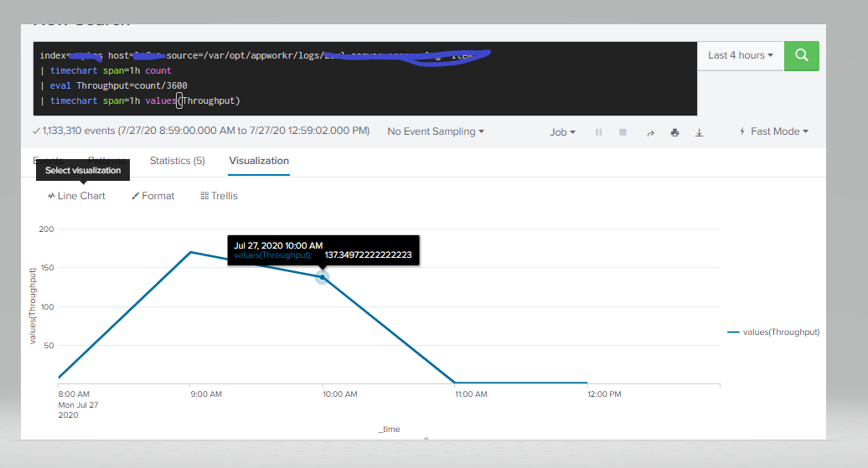Click the _time axis title

point(389,429)
